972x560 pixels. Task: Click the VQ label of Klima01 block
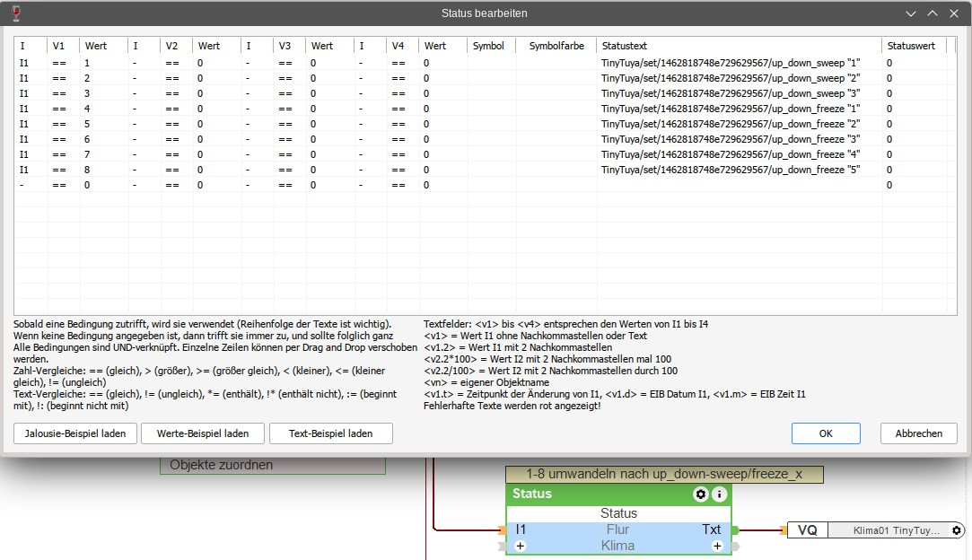pyautogui.click(x=807, y=530)
